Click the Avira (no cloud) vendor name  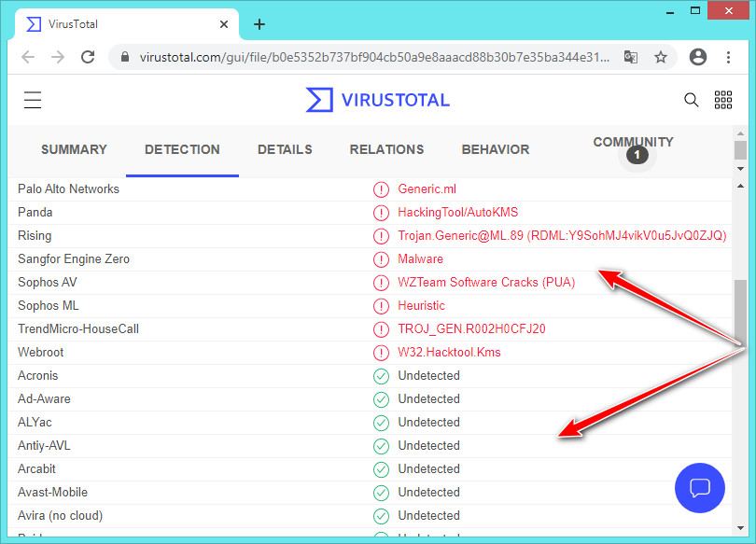61,516
